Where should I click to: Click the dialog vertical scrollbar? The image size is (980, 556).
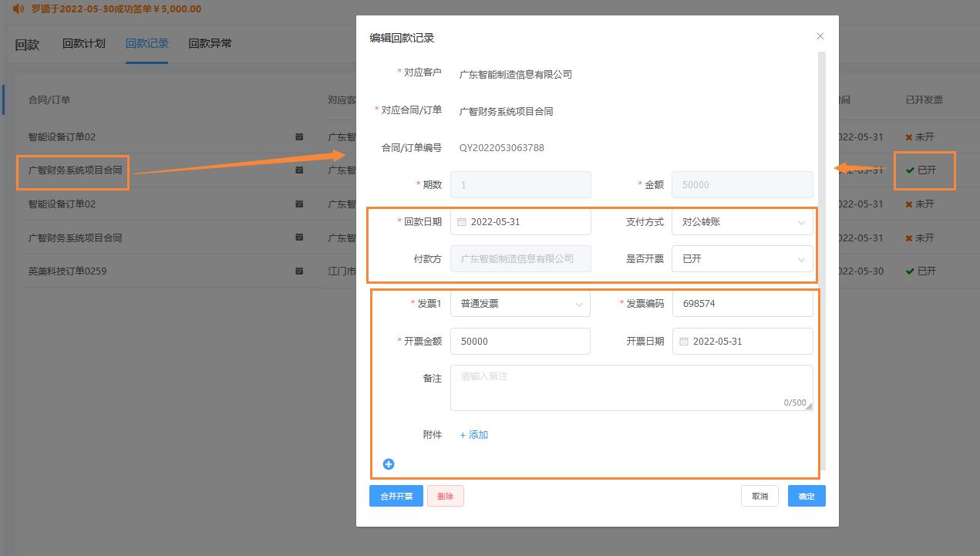pyautogui.click(x=822, y=262)
